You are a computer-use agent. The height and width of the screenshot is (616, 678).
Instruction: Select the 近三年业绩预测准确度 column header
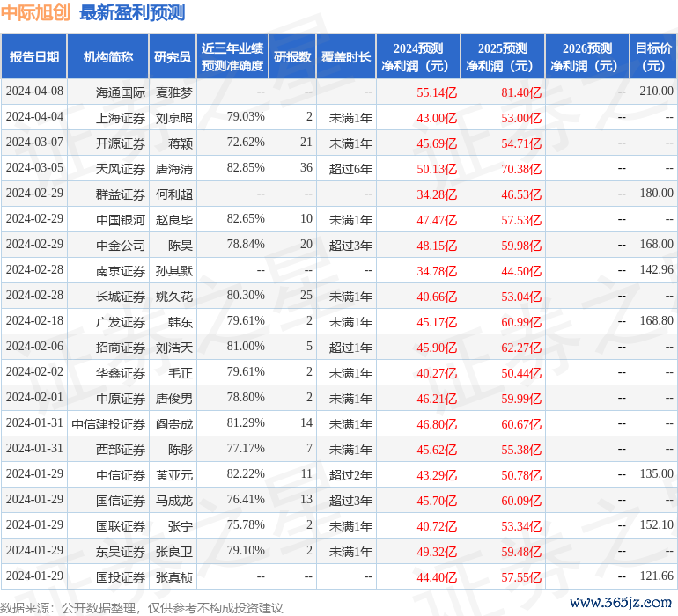tap(232, 56)
